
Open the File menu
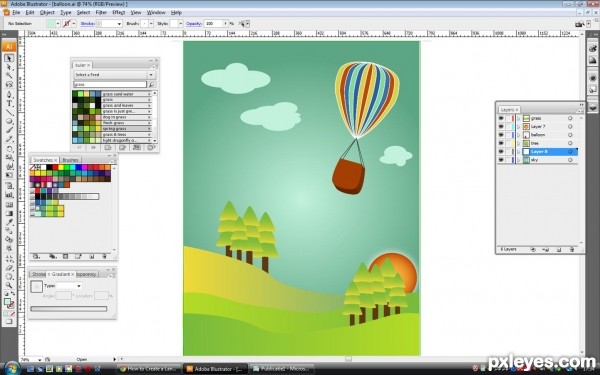pos(16,13)
